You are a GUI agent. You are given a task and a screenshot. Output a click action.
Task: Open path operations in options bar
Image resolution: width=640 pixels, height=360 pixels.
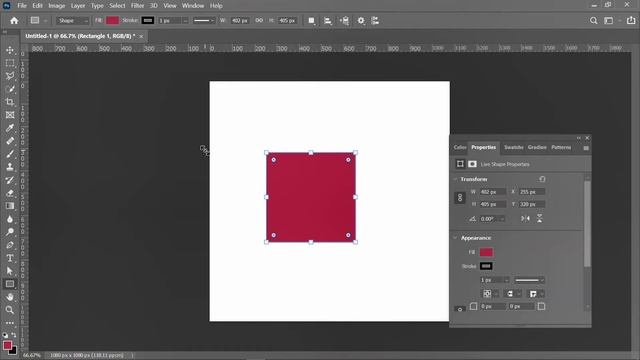coord(311,20)
